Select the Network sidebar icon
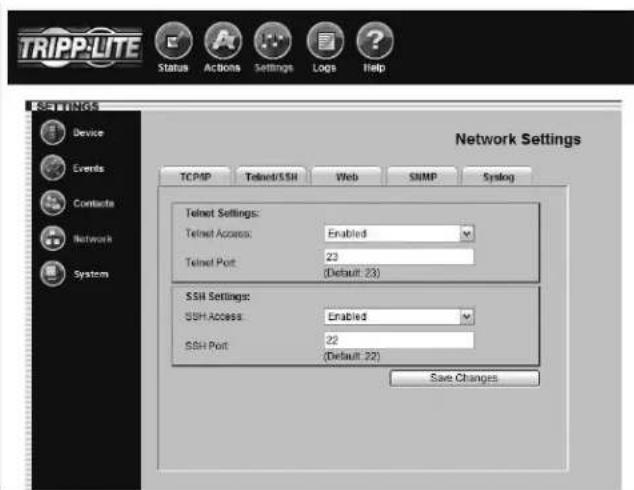634x490 pixels. click(x=53, y=238)
